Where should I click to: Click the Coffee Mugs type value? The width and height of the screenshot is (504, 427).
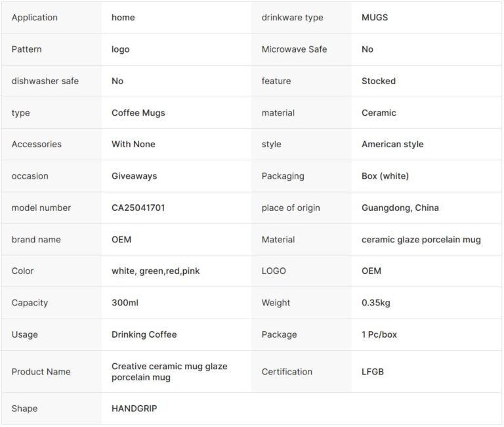(x=138, y=113)
